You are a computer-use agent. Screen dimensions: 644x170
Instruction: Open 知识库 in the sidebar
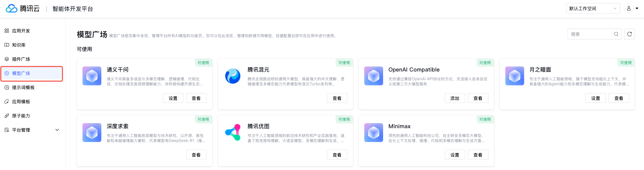[19, 45]
